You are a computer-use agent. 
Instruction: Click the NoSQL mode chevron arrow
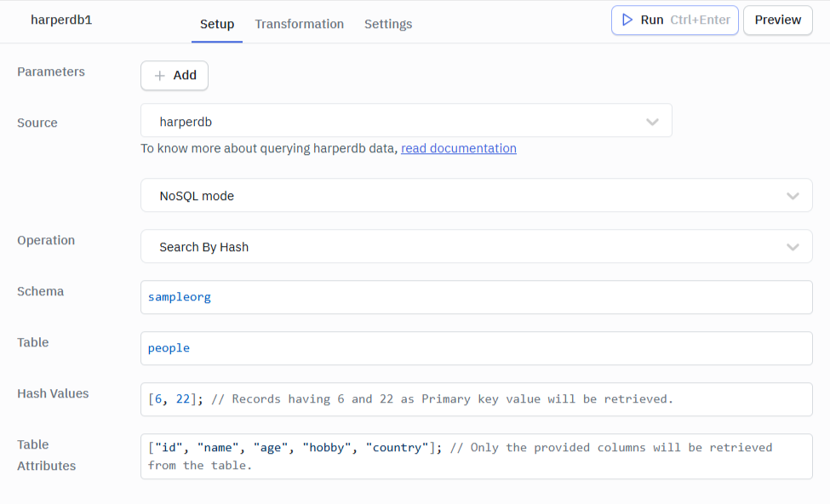click(x=793, y=196)
